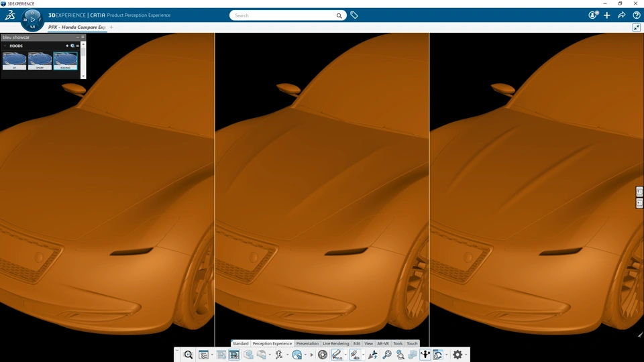This screenshot has width=644, height=362.
Task: Switch to the Live Rendering tab
Action: pyautogui.click(x=335, y=343)
